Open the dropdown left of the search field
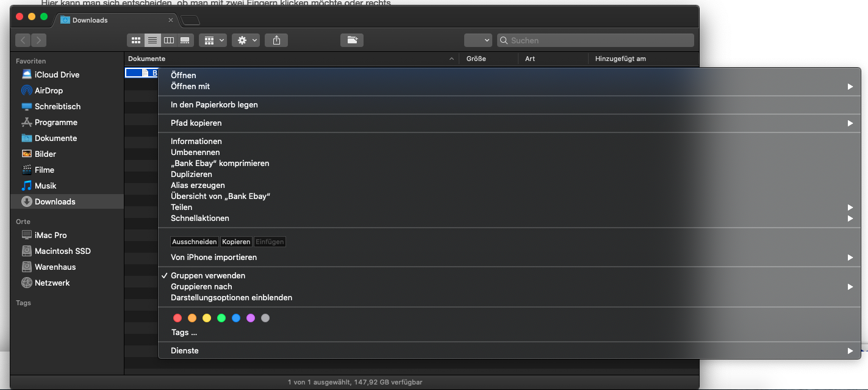Viewport: 868px width, 390px height. [478, 40]
